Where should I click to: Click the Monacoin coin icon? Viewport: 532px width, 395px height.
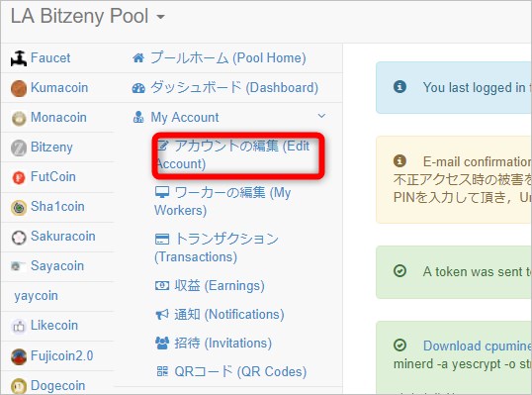pyautogui.click(x=19, y=118)
